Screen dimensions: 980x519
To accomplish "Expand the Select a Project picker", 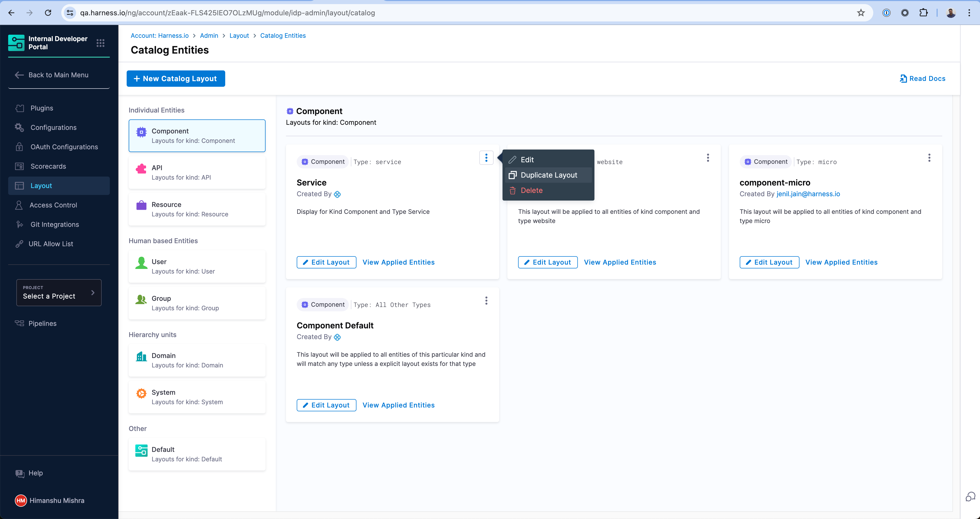I will 59,292.
